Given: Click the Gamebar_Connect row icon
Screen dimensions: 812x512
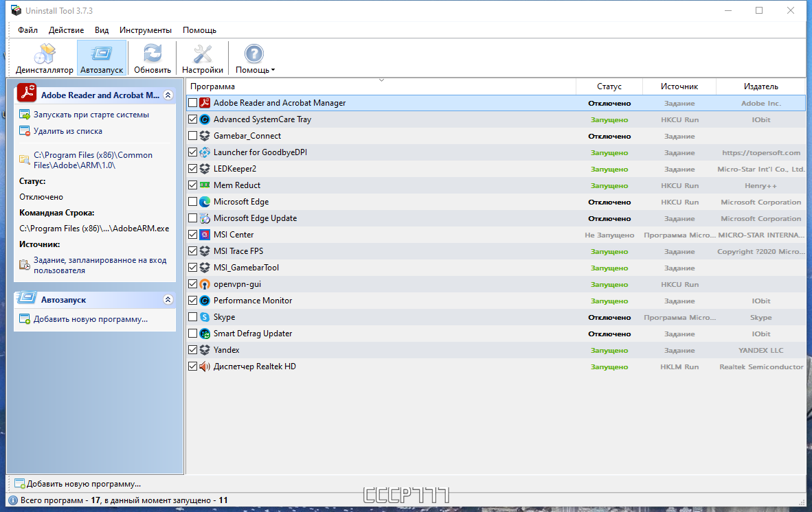Looking at the screenshot, I should pos(205,136).
